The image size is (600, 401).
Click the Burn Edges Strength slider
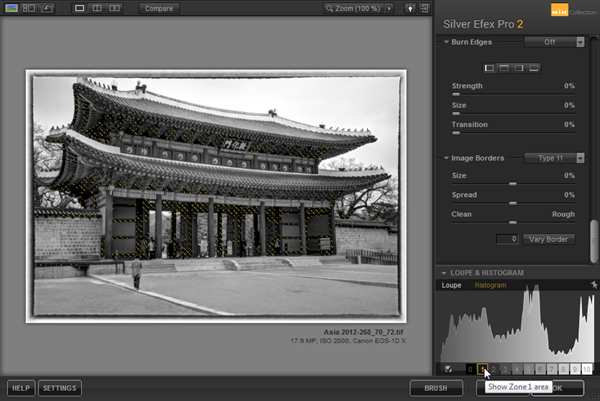point(457,93)
